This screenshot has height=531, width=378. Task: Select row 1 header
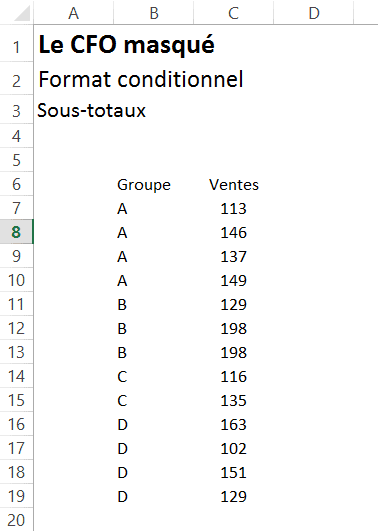click(16, 44)
